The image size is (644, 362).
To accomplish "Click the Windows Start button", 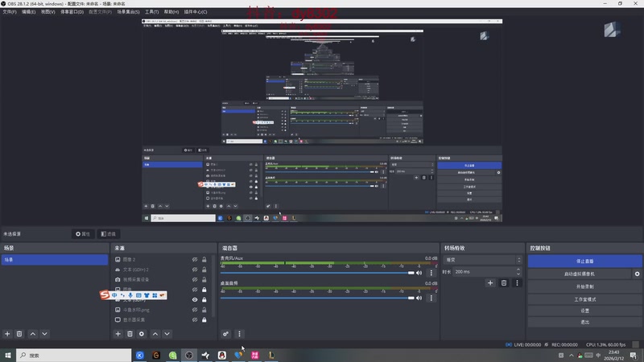I will pos(8,355).
